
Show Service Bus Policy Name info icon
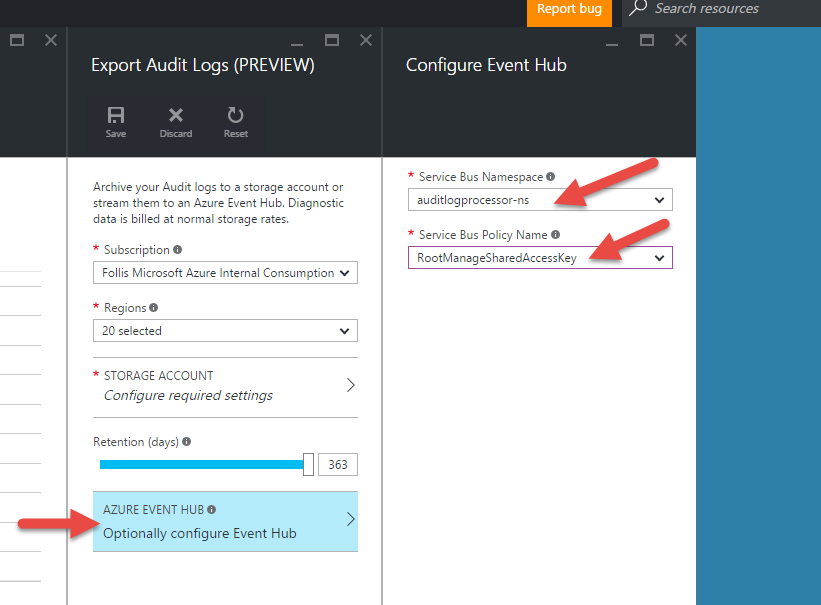556,235
